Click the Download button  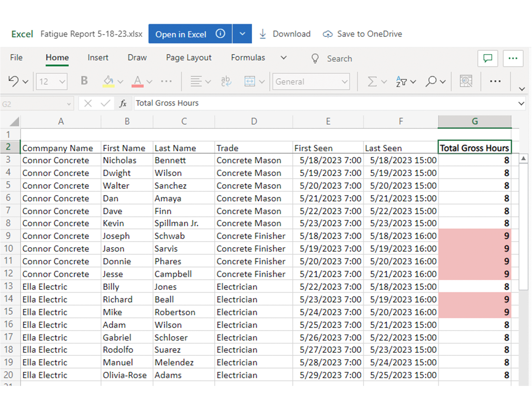pyautogui.click(x=285, y=34)
